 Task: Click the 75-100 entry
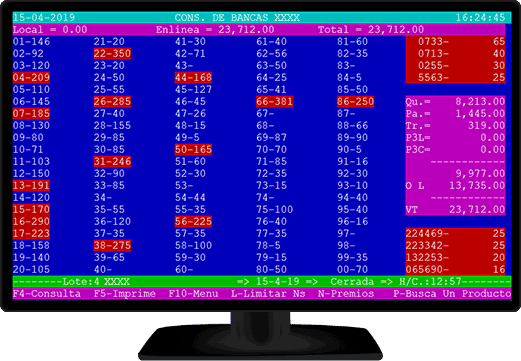pos(274,210)
